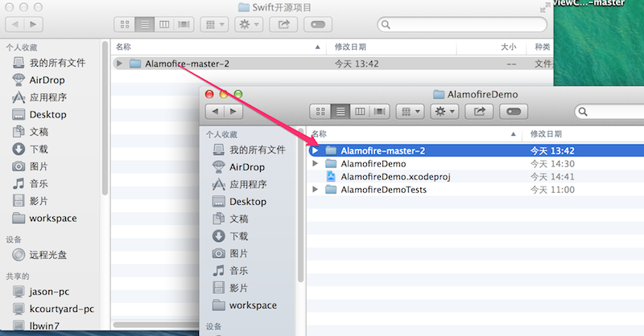Select the AlamofireDemo folder in list
Screen dimensions: 644x336
(374, 164)
